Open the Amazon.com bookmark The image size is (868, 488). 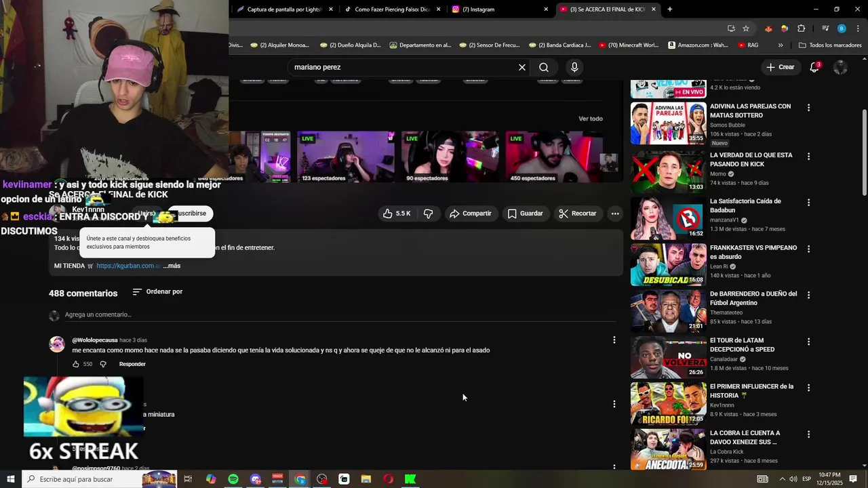pos(698,45)
